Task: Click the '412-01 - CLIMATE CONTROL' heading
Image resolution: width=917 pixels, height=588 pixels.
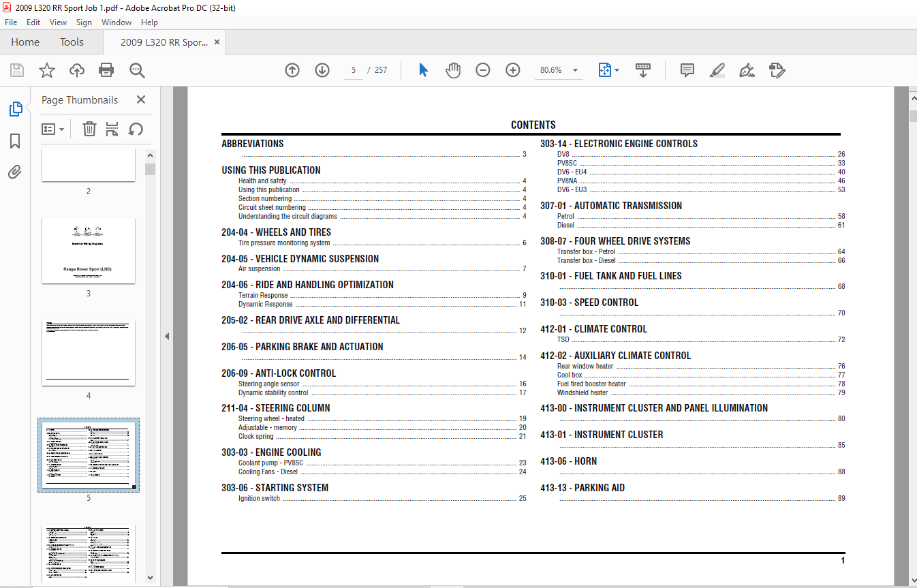Action: (x=593, y=329)
